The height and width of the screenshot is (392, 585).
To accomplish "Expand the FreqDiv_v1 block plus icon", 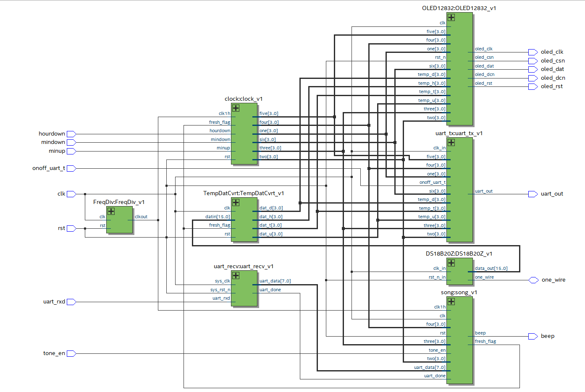I will coord(111,211).
